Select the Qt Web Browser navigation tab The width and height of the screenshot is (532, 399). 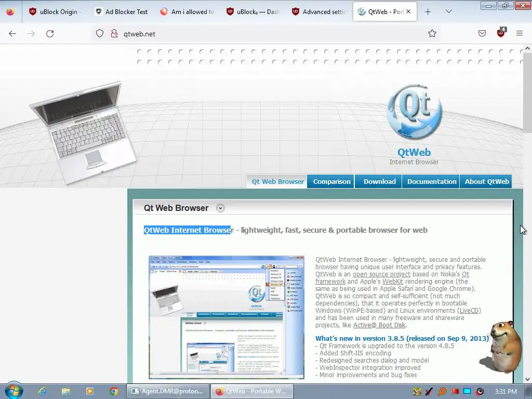(277, 181)
